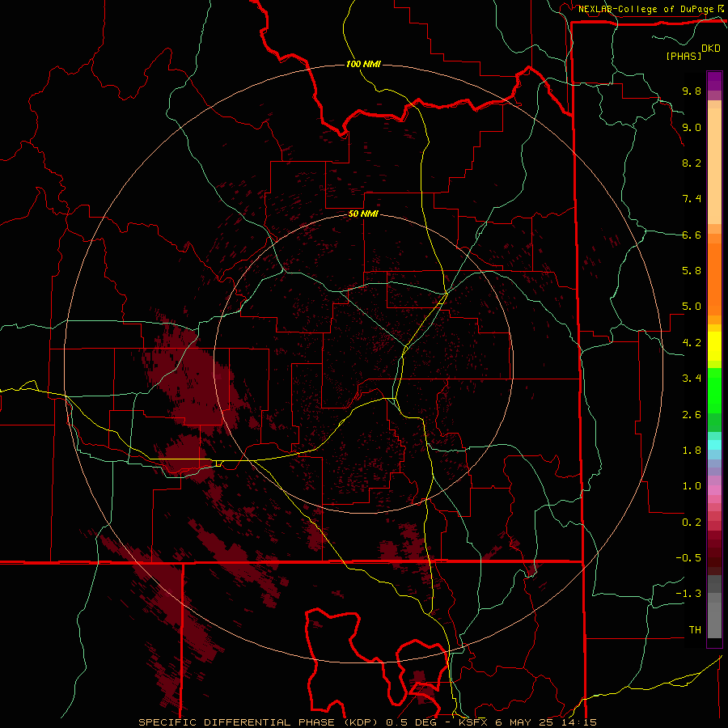Click the 5.0 scale value
This screenshot has width=728, height=728.
(692, 307)
